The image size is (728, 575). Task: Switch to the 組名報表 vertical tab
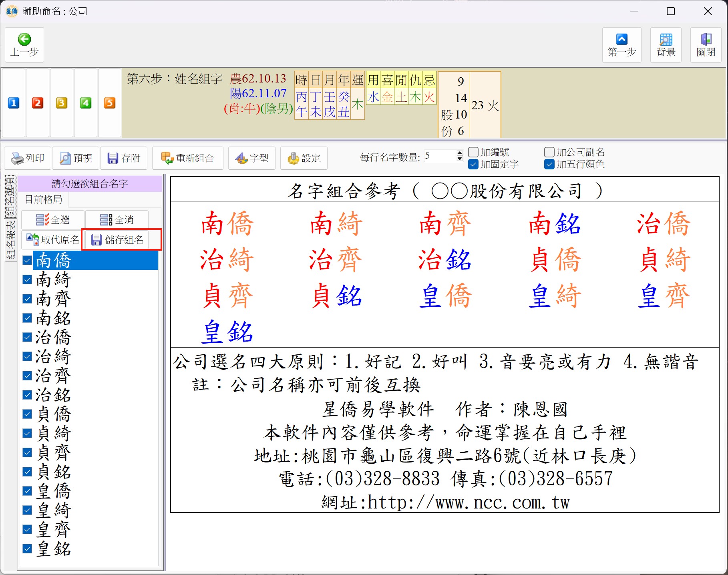[x=10, y=240]
